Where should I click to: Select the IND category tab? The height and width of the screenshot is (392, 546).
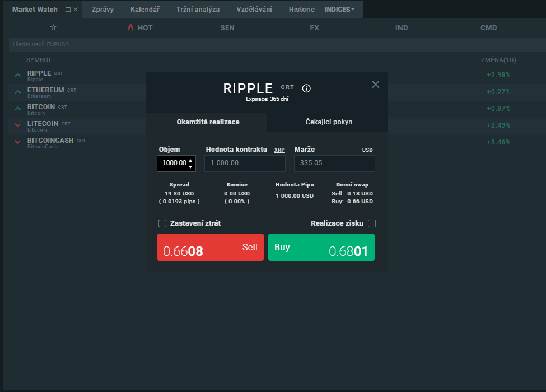click(402, 28)
